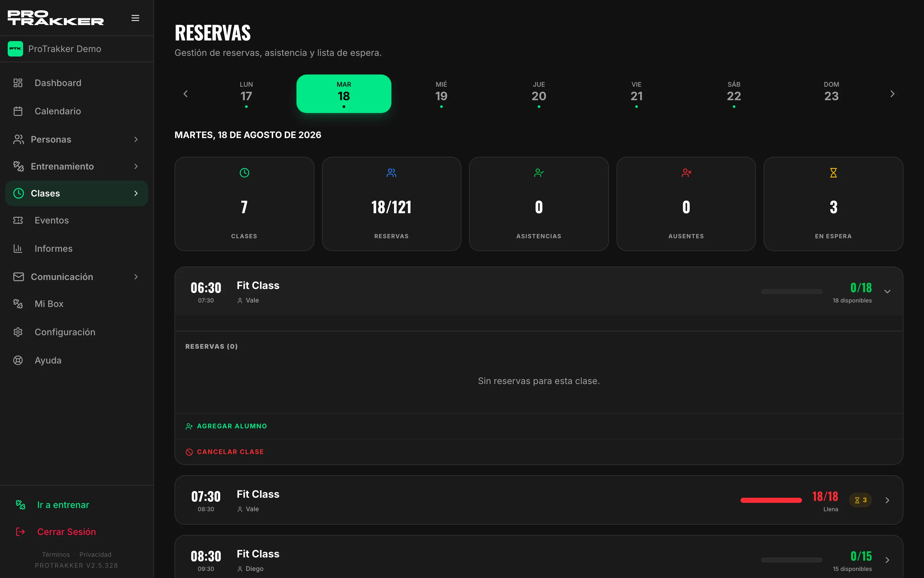Click the Ausentes stat card
Screen dimensions: 924x578
(686, 204)
